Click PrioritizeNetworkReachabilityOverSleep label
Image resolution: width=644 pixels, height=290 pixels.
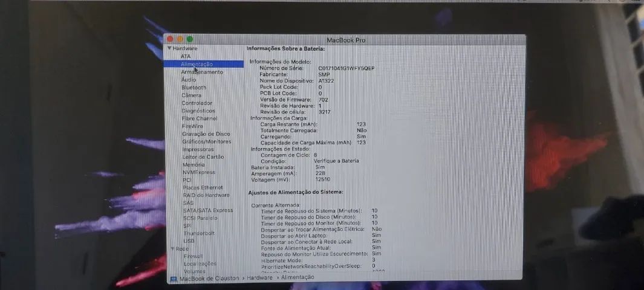point(311,266)
